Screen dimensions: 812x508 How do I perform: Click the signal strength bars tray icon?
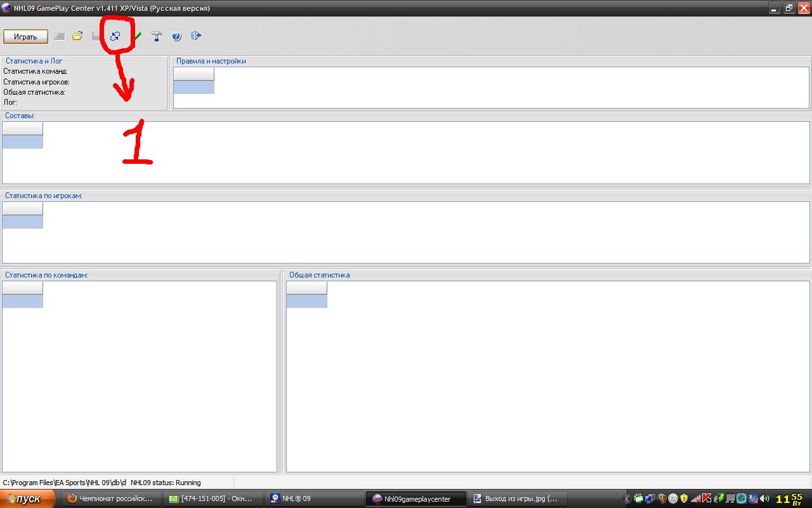(x=696, y=498)
